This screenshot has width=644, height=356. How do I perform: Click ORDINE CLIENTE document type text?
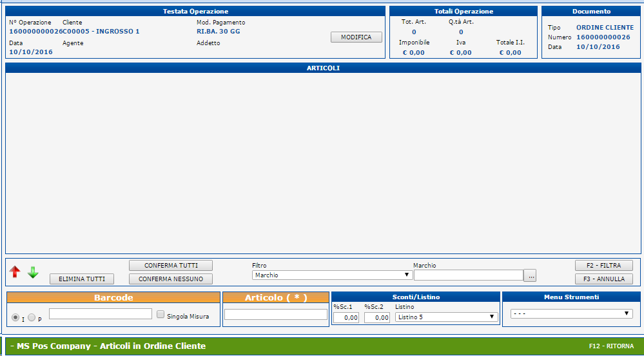tap(605, 28)
